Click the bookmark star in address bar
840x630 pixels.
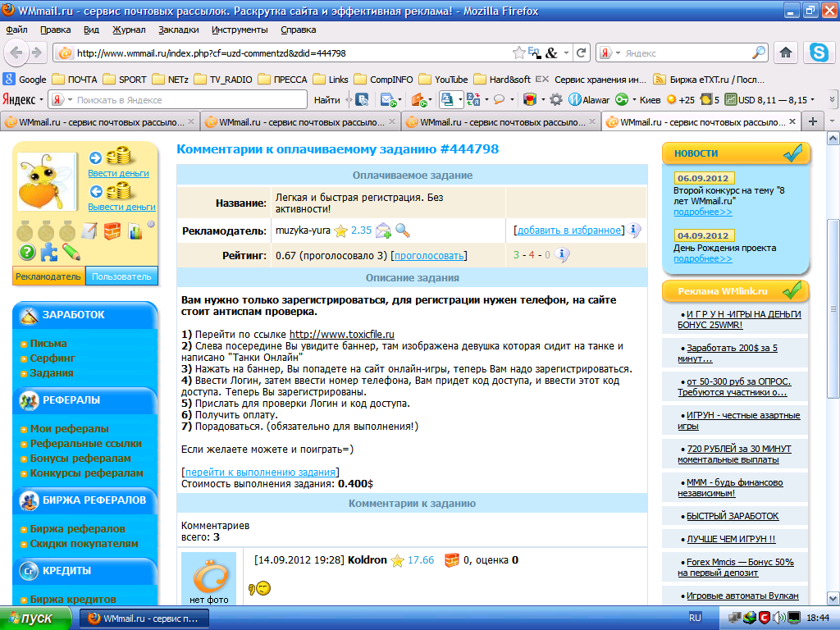point(518,52)
